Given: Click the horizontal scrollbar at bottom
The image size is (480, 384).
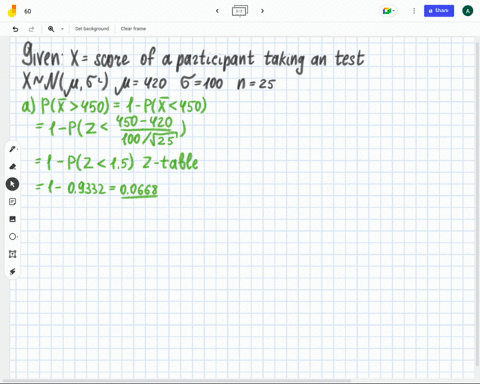Looking at the screenshot, I should pyautogui.click(x=177, y=381).
